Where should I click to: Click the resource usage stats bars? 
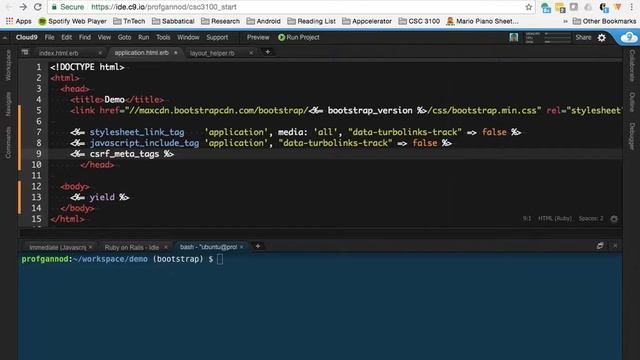pos(548,38)
